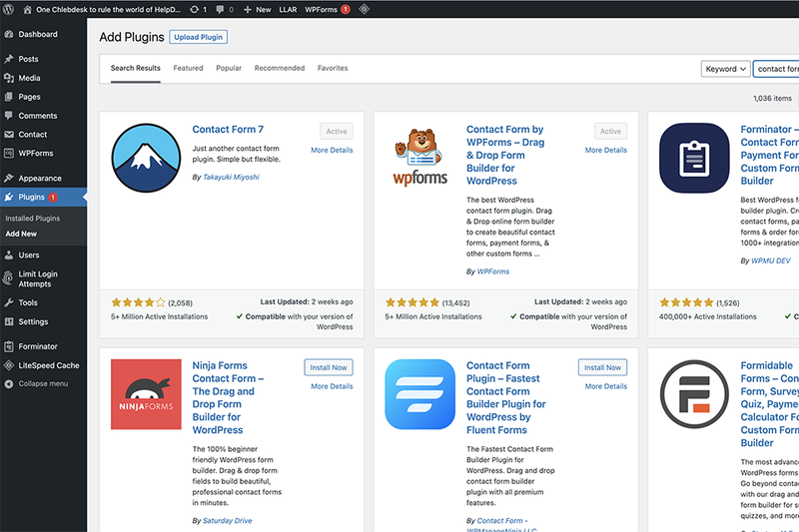Select Add New submenu item
The height and width of the screenshot is (532, 799).
pos(21,234)
